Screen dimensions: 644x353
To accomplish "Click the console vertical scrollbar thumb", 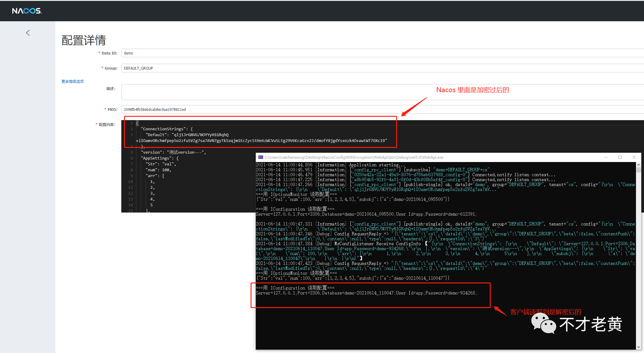I will 638,170.
